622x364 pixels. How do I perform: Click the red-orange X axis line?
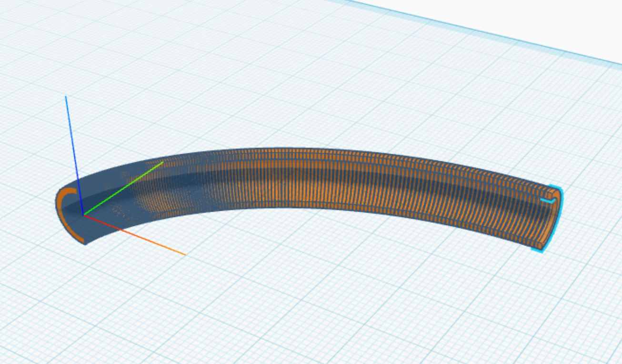(134, 235)
